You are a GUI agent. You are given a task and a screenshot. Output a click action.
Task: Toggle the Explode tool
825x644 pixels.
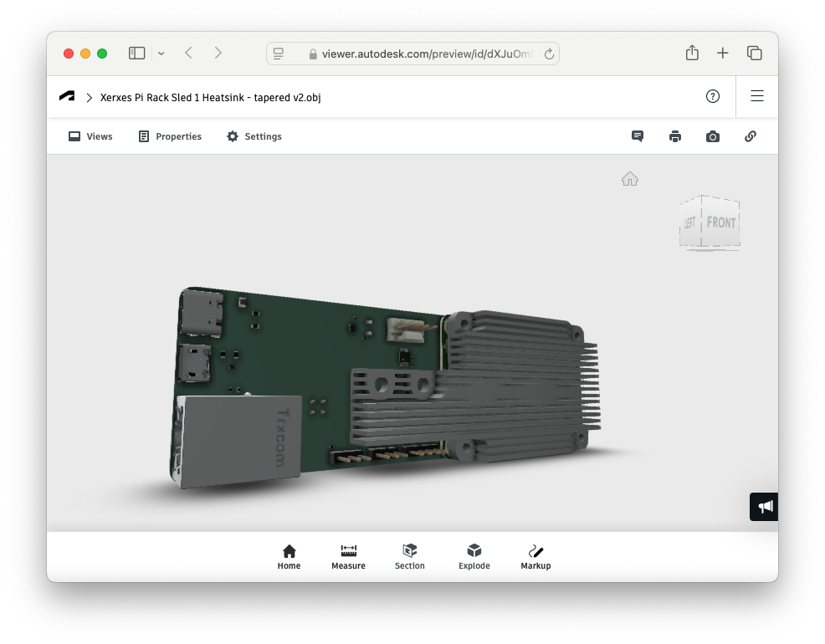[x=474, y=556]
